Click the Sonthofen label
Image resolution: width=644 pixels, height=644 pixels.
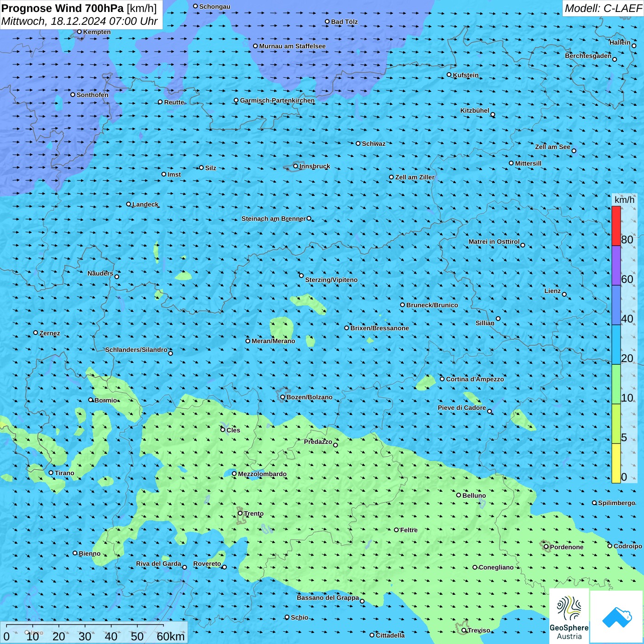pos(92,95)
